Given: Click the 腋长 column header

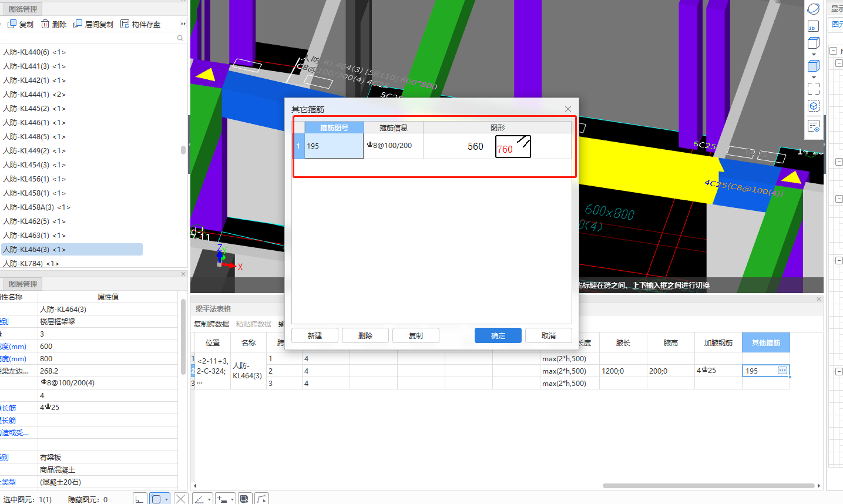Looking at the screenshot, I should click(x=623, y=342).
